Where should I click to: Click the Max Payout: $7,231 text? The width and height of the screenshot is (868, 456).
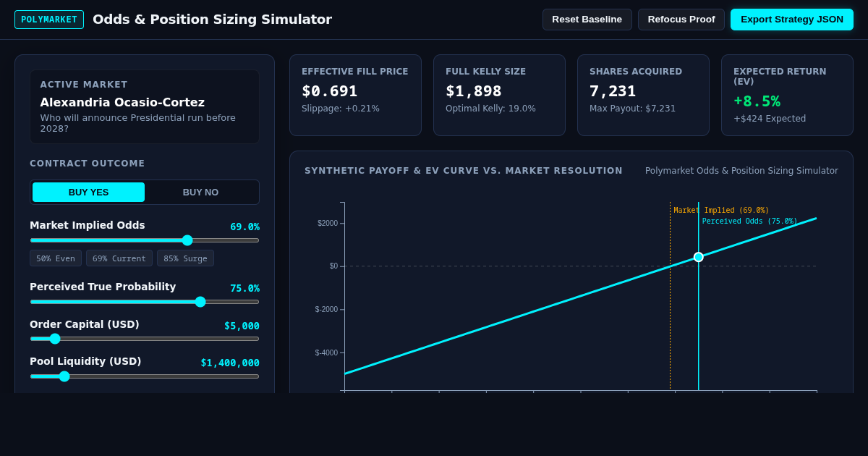632,109
